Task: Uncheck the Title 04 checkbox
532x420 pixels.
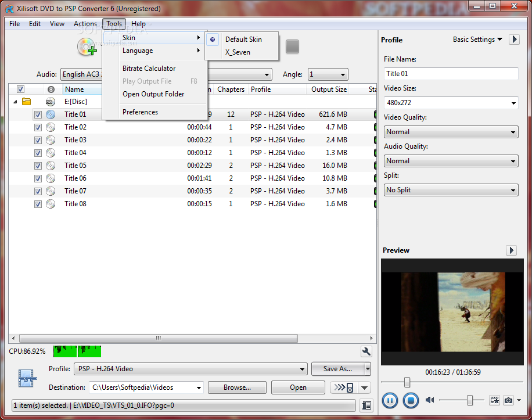Action: pyautogui.click(x=38, y=153)
